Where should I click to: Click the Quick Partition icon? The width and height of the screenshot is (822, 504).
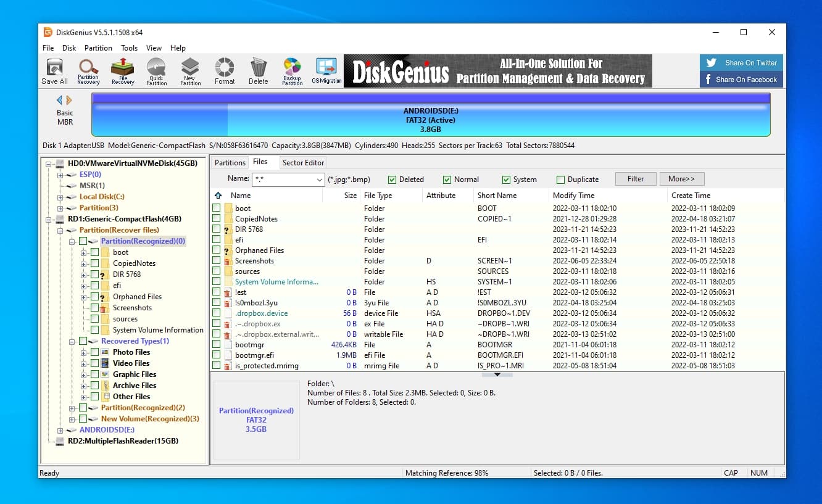click(x=157, y=71)
